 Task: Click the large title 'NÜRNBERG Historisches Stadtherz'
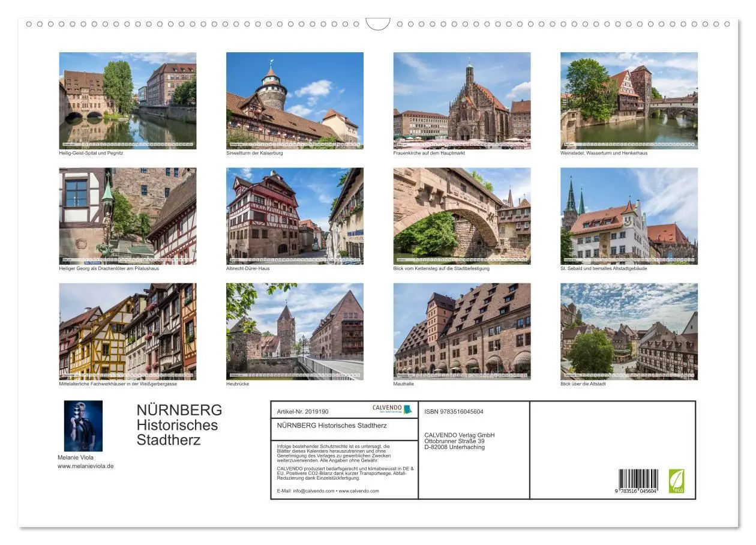click(179, 425)
